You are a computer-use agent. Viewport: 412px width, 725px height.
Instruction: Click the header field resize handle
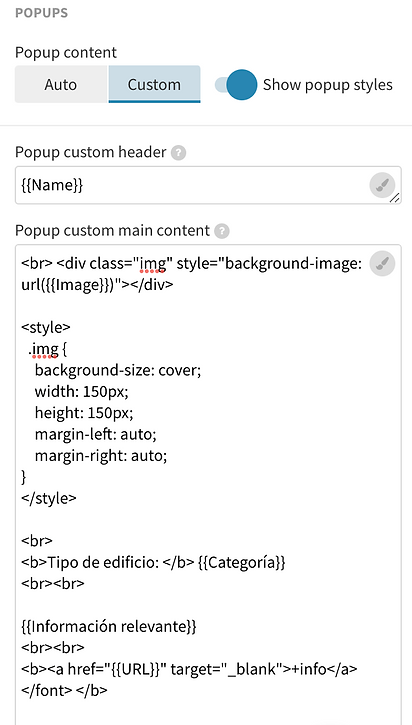tap(394, 198)
